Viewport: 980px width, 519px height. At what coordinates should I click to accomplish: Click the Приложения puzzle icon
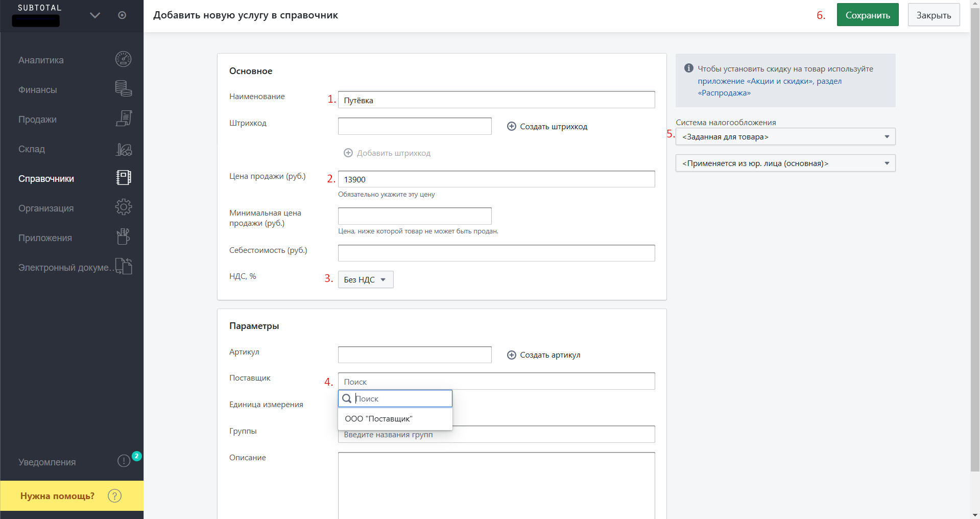click(123, 237)
